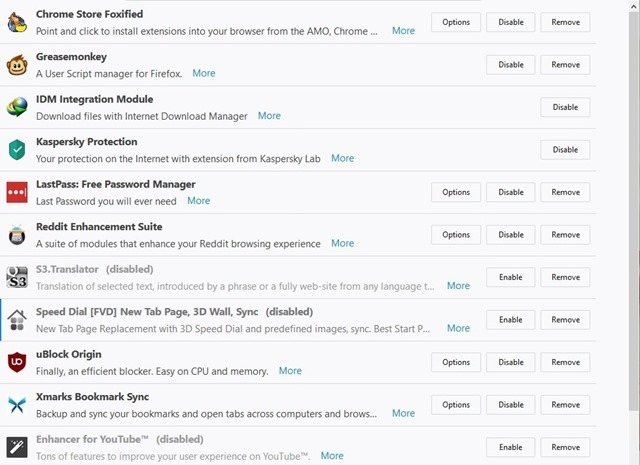Click the Greasemonkey monkey icon

click(17, 65)
